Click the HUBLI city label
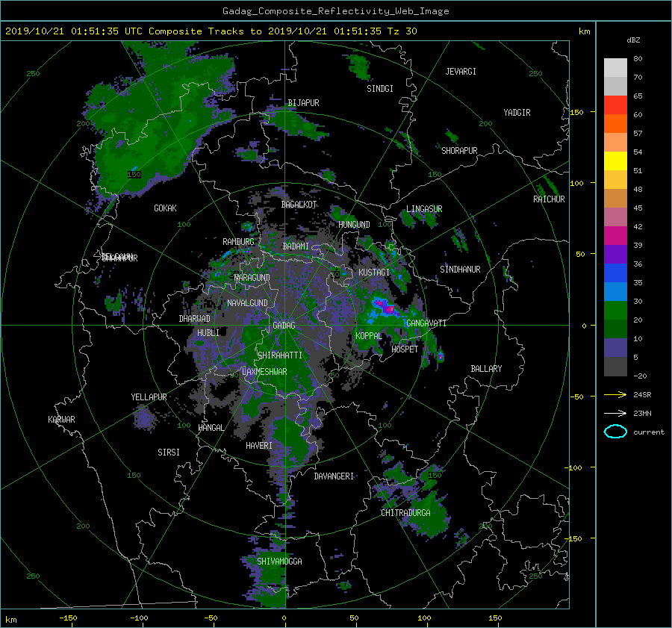 [x=208, y=332]
